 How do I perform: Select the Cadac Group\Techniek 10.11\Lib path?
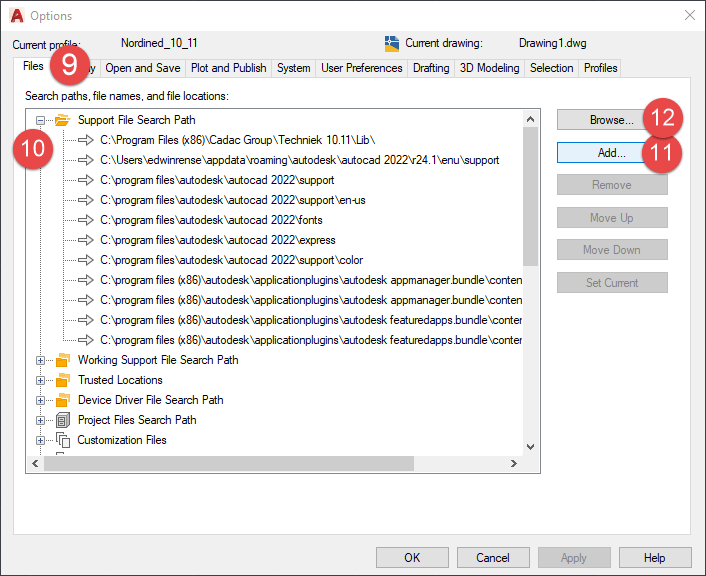[238, 140]
